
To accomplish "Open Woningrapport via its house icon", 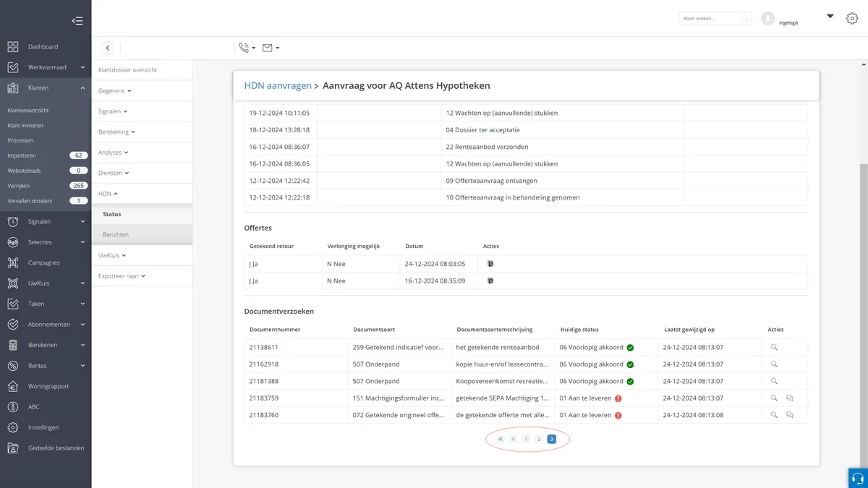I will (x=13, y=386).
